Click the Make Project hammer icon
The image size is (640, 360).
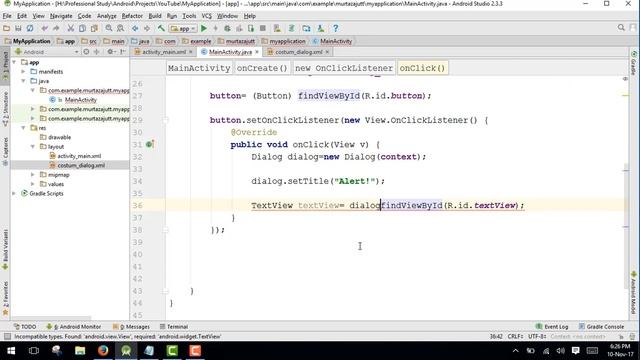point(161,28)
